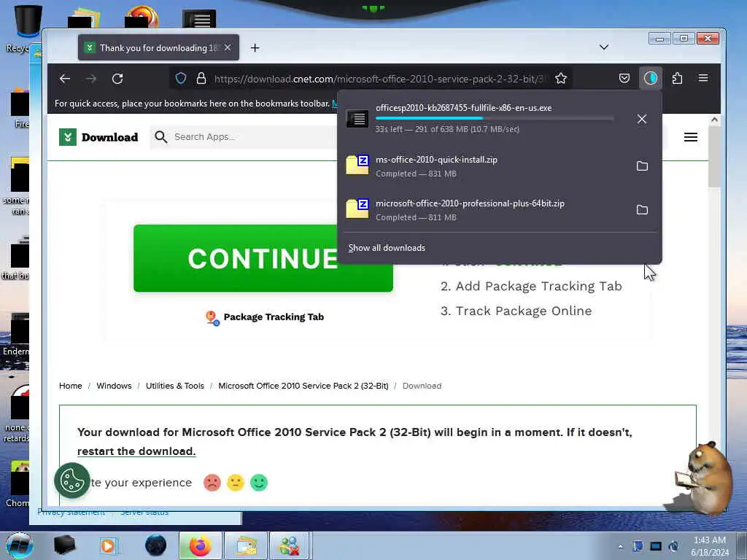Rate experience with sad red face
This screenshot has height=560, width=747.
pos(212,483)
